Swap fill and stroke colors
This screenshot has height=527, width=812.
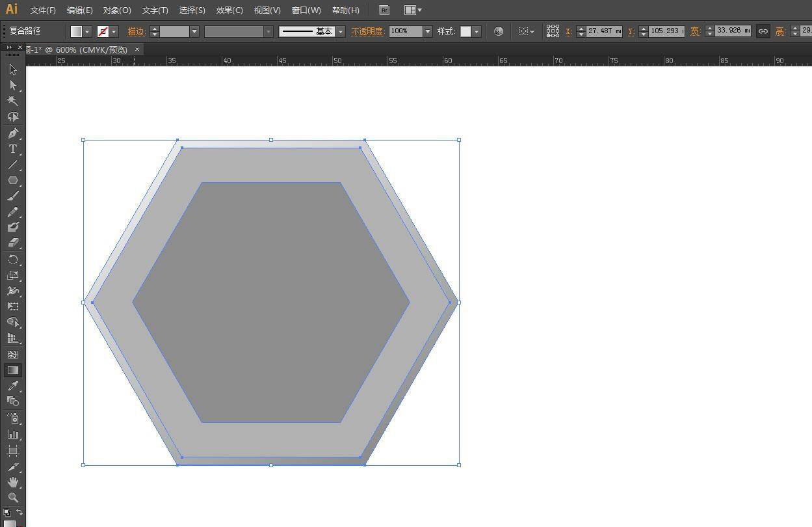click(x=20, y=512)
